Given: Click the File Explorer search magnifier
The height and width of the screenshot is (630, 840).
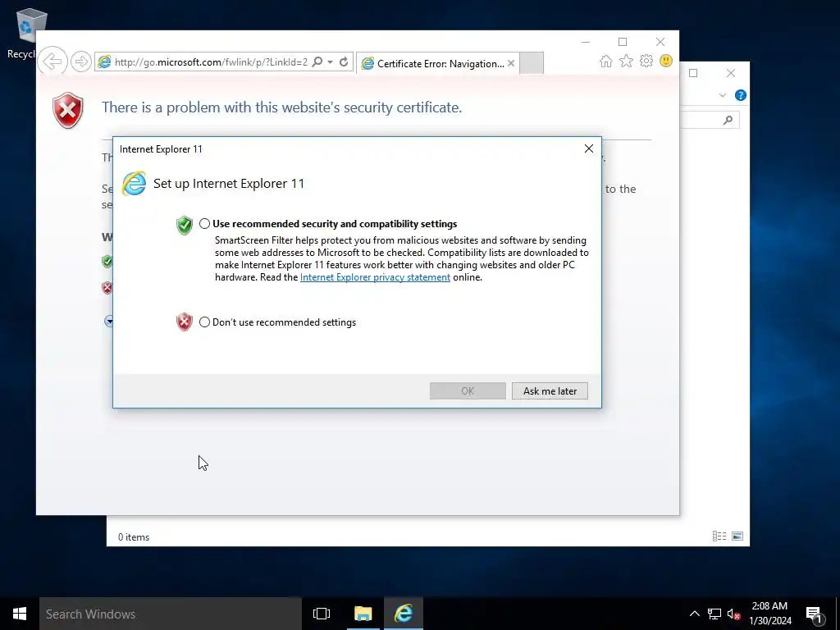Looking at the screenshot, I should coord(728,120).
